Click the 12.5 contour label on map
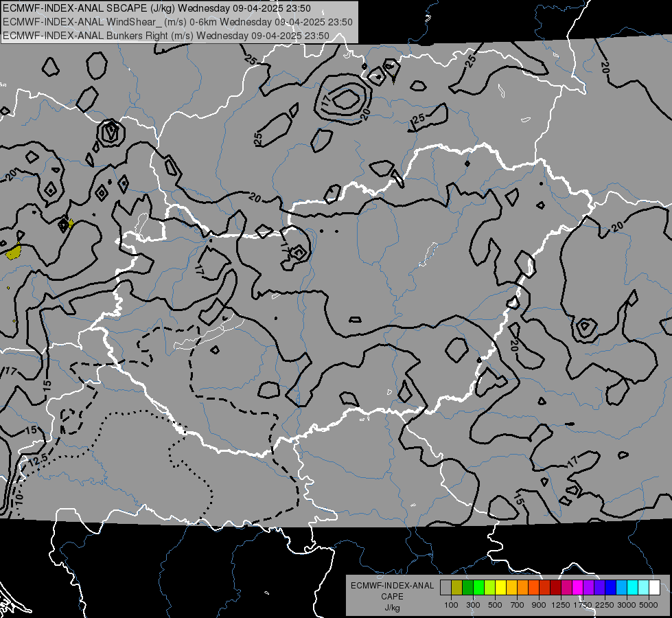The height and width of the screenshot is (618, 672). (38, 461)
